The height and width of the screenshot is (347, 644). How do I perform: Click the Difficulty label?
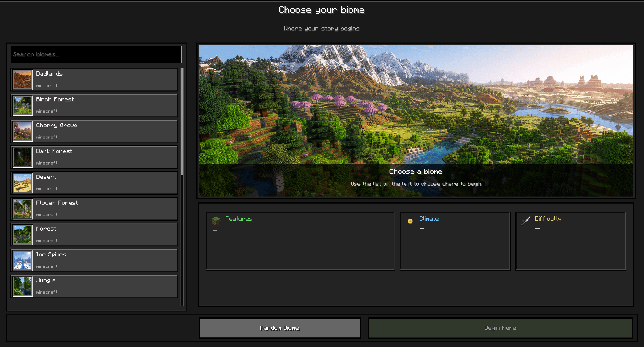point(548,219)
